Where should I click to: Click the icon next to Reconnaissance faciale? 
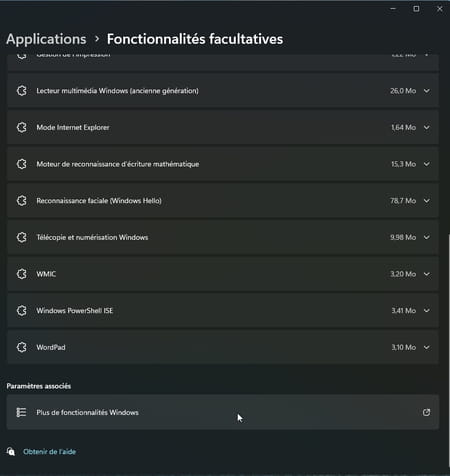click(22, 201)
